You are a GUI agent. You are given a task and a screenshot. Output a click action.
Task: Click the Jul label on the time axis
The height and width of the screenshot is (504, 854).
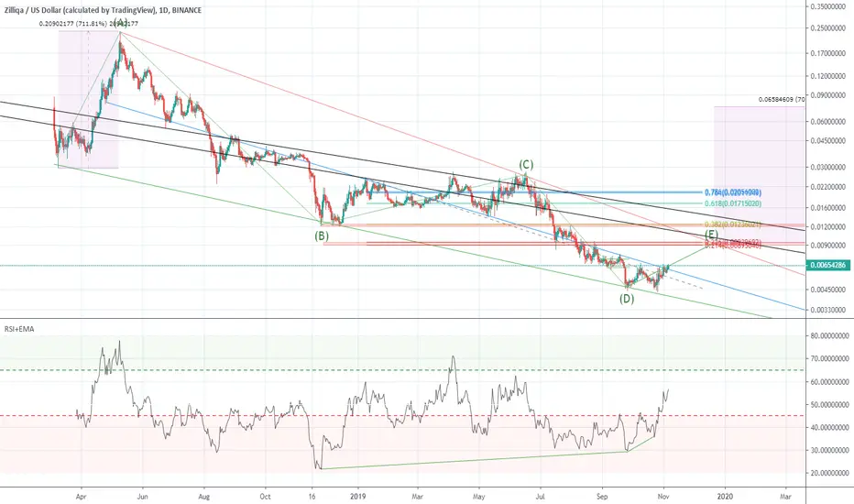[541, 497]
